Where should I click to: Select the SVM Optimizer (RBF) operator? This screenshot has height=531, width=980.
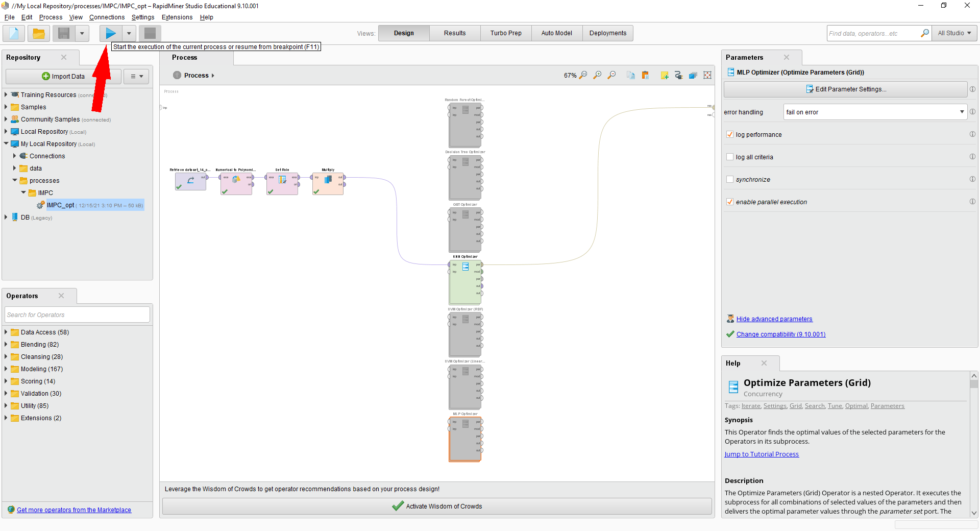465,334
